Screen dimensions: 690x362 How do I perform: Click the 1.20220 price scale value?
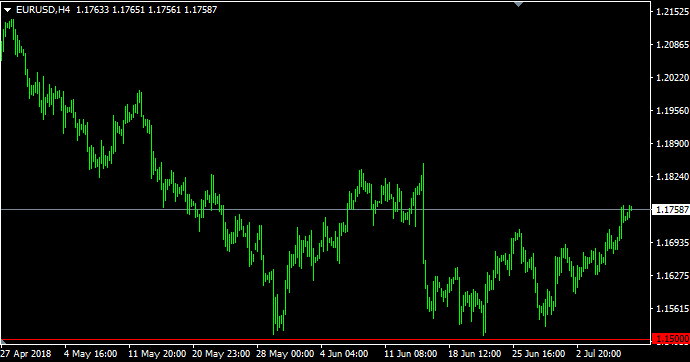[672, 77]
